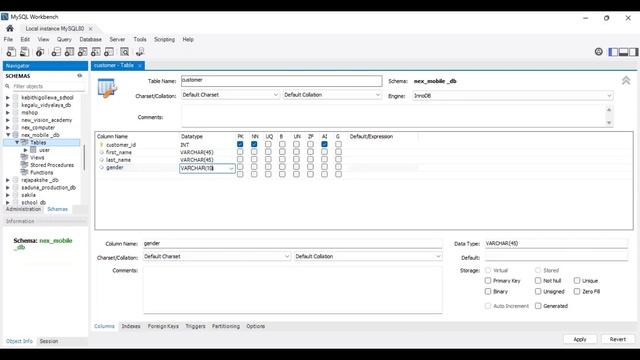Viewport: 640px width, 360px height.
Task: Create new schema toolbar icon
Action: [x=56, y=52]
